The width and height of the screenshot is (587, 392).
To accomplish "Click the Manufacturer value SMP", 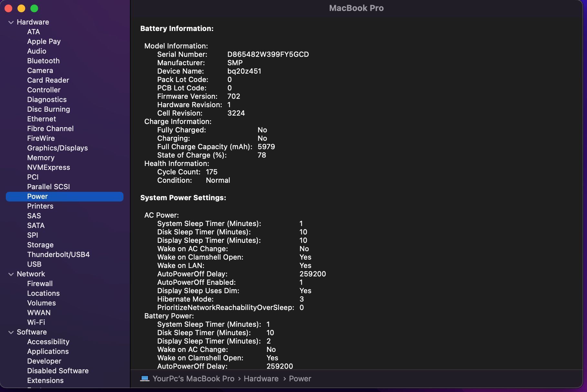I will [235, 63].
